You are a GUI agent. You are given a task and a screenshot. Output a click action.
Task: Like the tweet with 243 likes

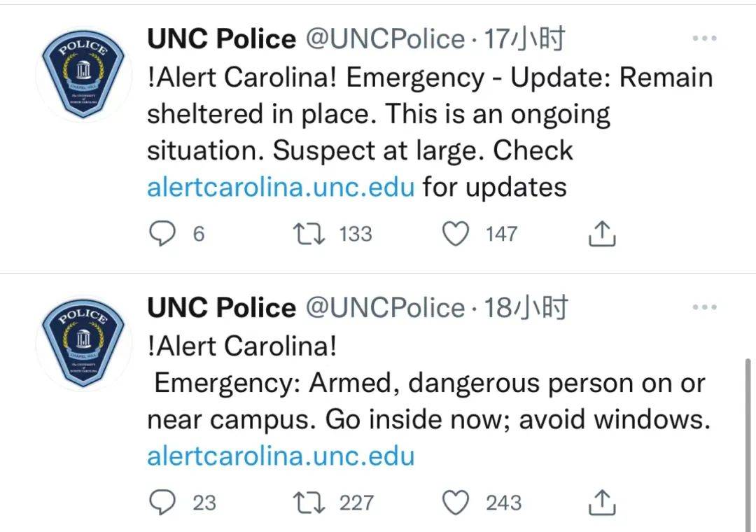point(456,503)
